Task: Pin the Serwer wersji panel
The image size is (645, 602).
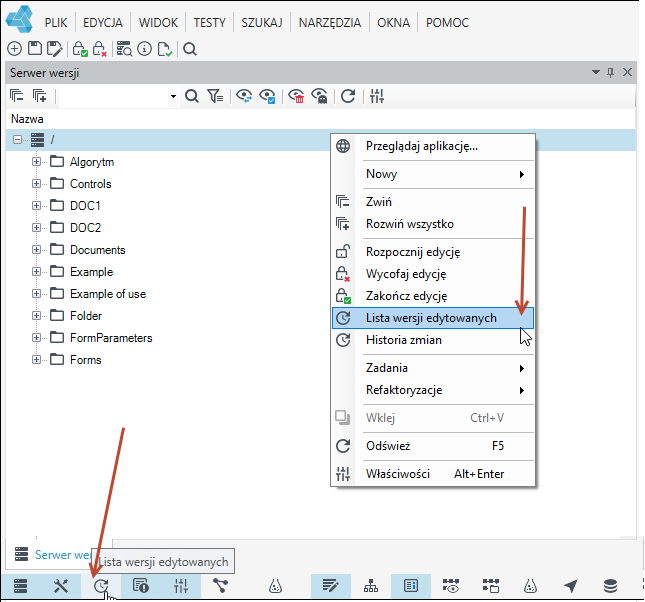Action: click(610, 73)
